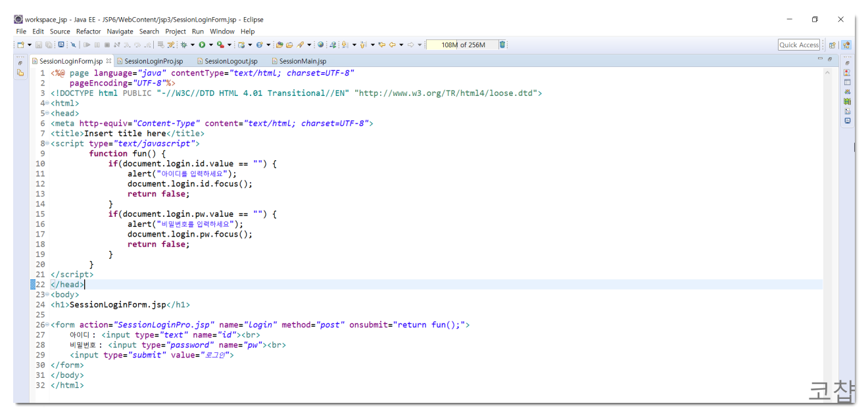Open the Package Explorer fast view icon
The height and width of the screenshot is (416, 868).
point(20,73)
